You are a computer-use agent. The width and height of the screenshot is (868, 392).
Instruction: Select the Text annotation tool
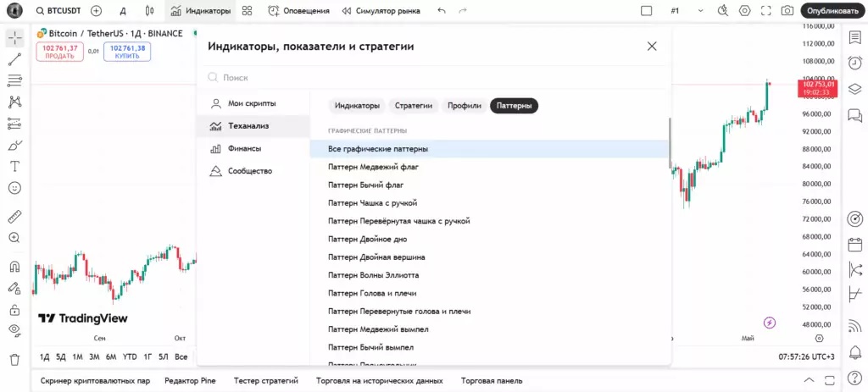tap(15, 167)
